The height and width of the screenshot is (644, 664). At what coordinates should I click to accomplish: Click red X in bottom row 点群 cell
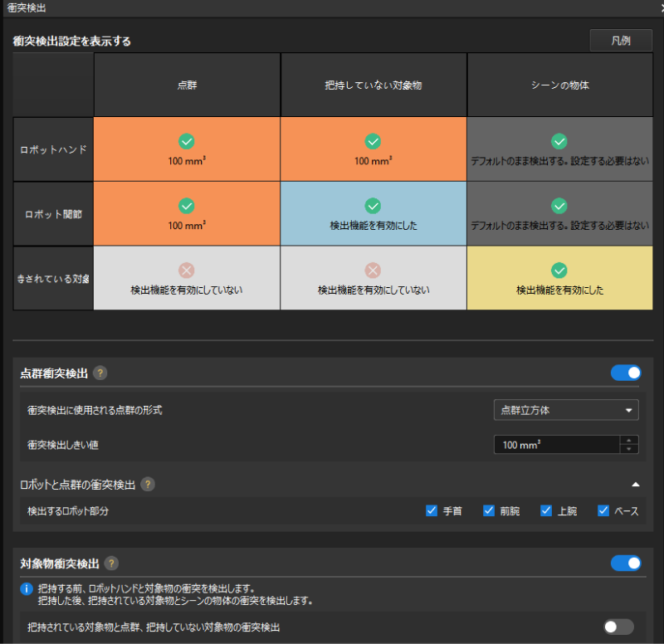coord(186,271)
